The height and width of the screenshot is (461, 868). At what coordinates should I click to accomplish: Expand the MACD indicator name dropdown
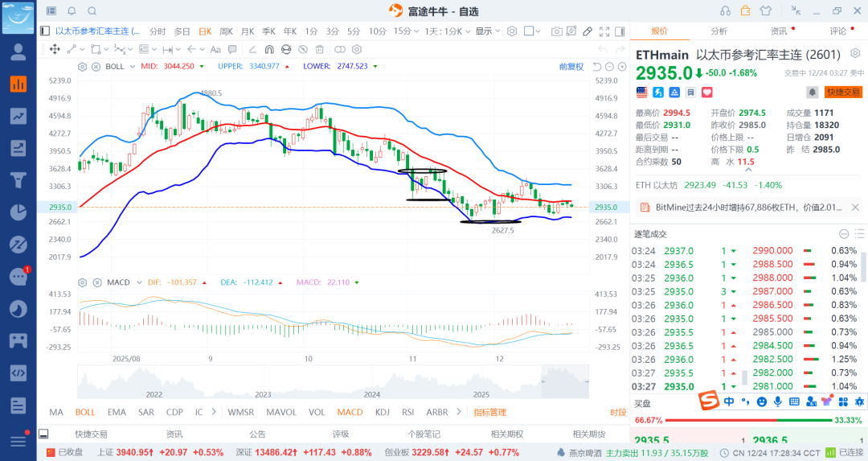point(139,282)
